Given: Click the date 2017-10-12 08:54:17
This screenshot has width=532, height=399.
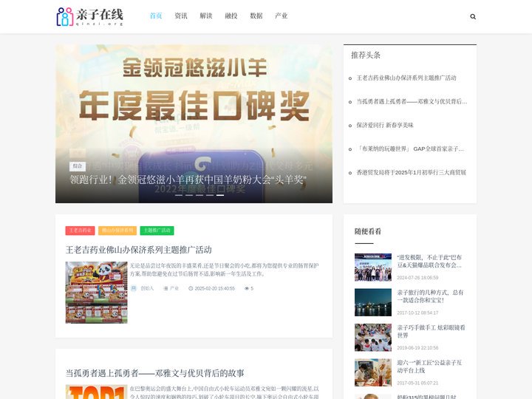Looking at the screenshot, I should point(417,313).
